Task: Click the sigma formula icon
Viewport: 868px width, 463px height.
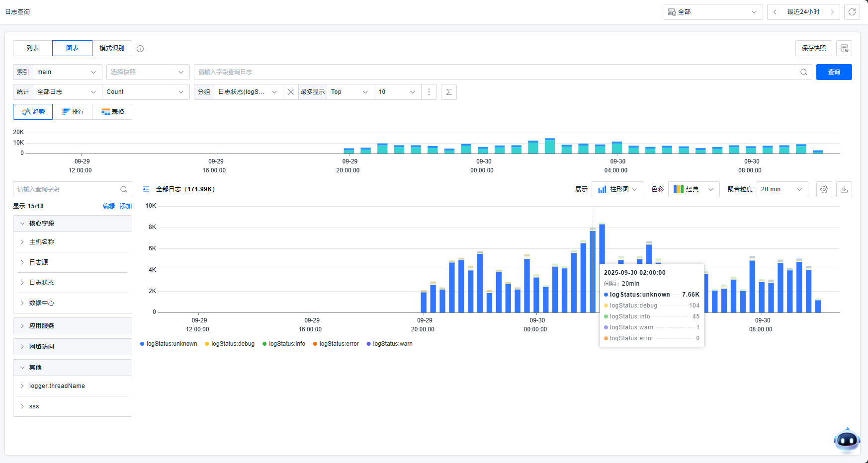Action: pyautogui.click(x=448, y=92)
